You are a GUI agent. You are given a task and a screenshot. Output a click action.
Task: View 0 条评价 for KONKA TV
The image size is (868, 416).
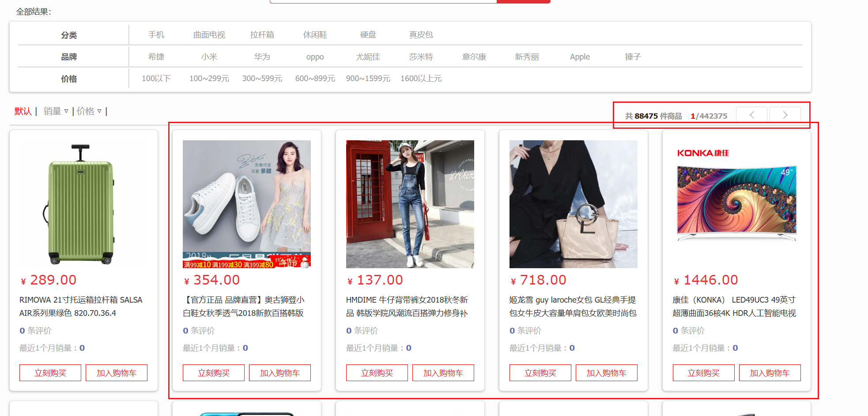(x=689, y=330)
